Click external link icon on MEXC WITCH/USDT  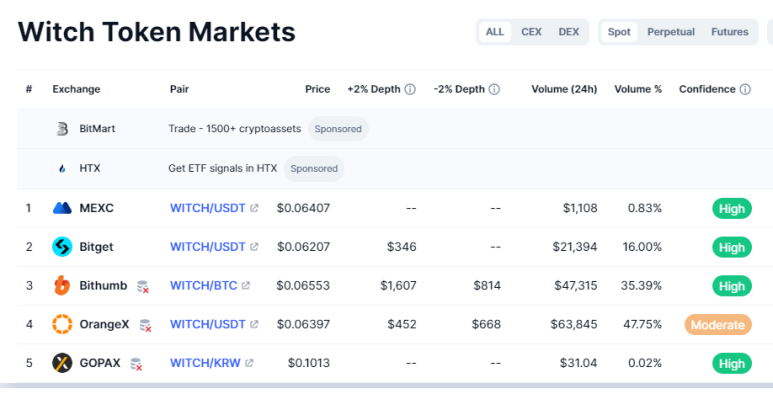point(254,208)
